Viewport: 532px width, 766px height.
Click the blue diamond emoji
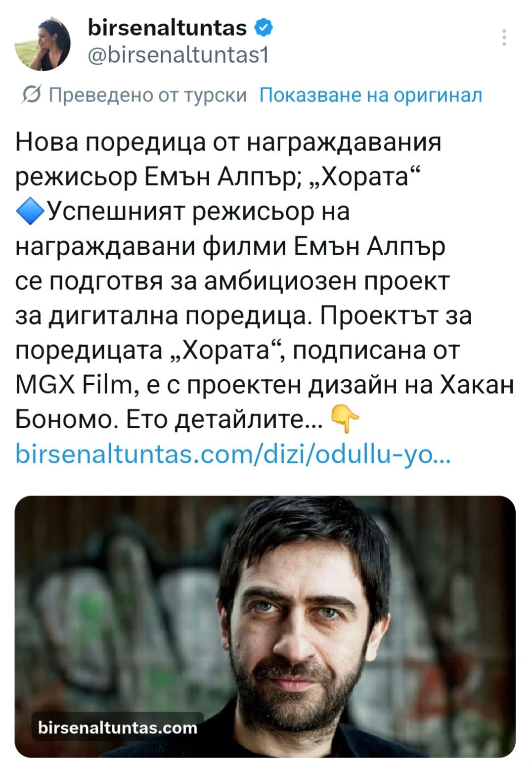[x=30, y=212]
